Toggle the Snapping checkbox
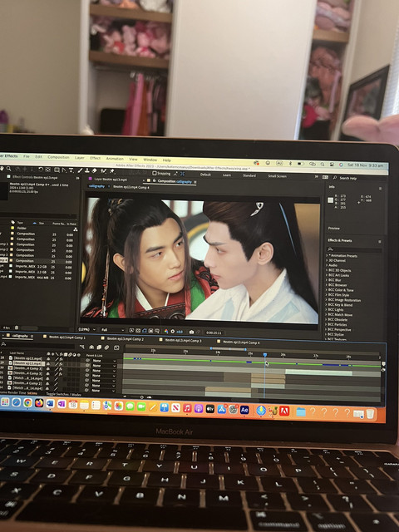 point(155,174)
